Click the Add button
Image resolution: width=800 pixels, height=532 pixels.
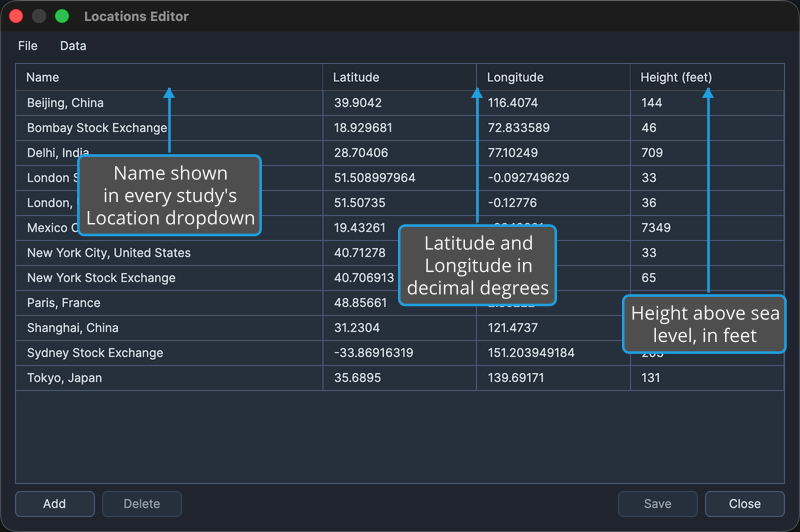tap(55, 504)
